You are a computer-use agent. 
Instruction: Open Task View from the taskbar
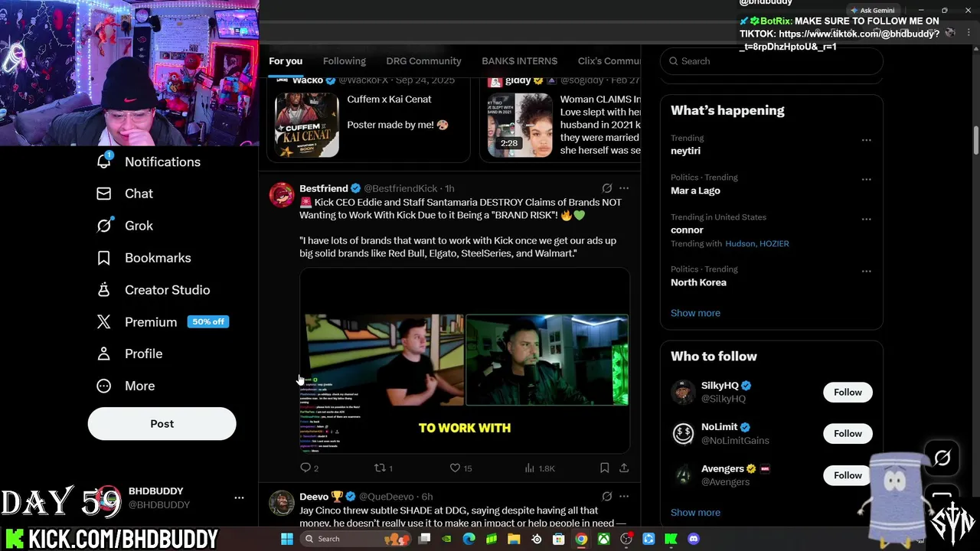click(x=425, y=539)
